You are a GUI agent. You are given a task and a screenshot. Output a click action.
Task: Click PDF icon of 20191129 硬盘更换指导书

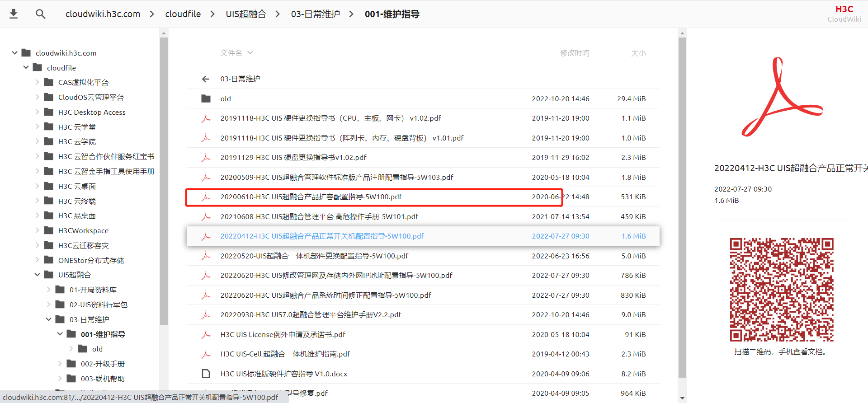click(x=206, y=157)
